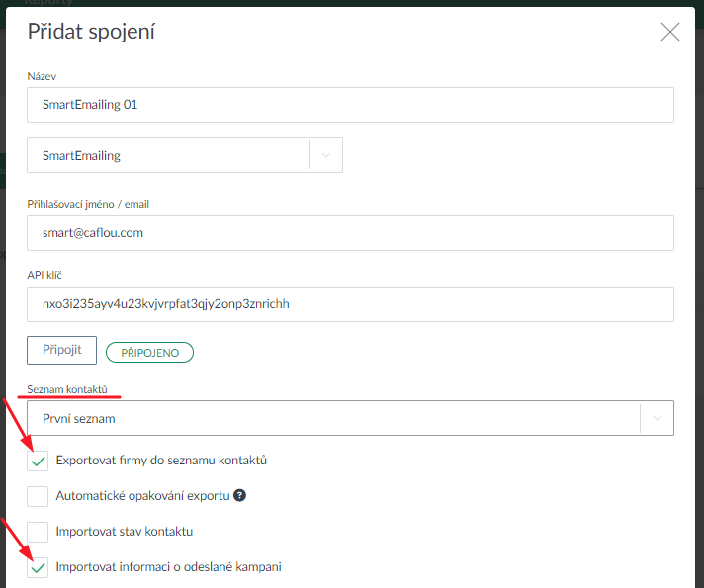
Task: Disable Importovat informaci o odeslané kampani checkbox
Action: click(x=39, y=567)
